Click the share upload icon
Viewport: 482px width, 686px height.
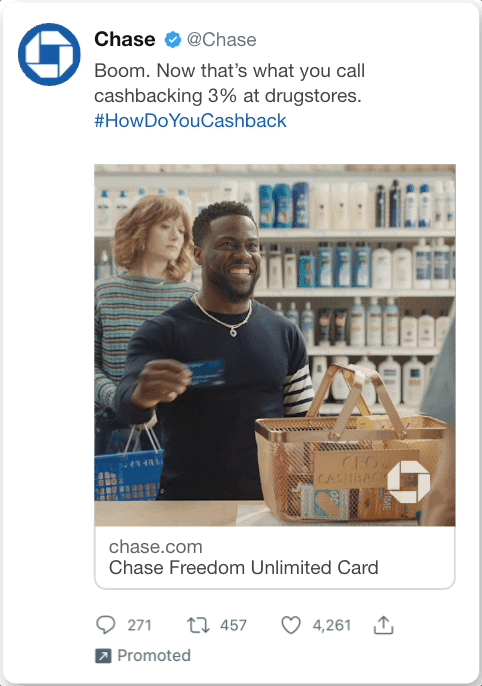(x=384, y=625)
